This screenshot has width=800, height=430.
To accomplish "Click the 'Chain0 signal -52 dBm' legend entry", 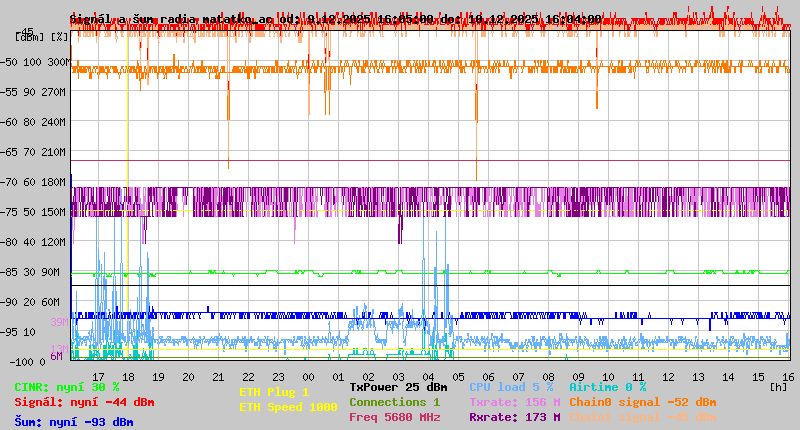I will 643,402.
